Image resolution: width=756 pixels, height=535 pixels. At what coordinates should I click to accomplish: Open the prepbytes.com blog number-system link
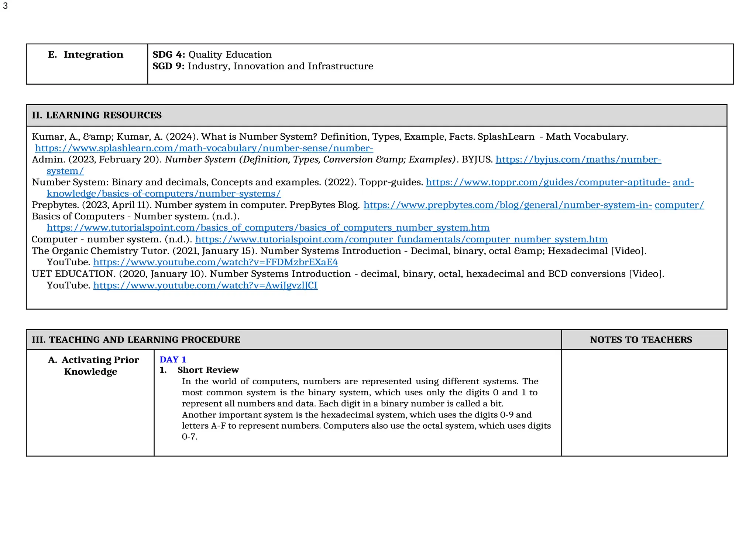click(508, 205)
